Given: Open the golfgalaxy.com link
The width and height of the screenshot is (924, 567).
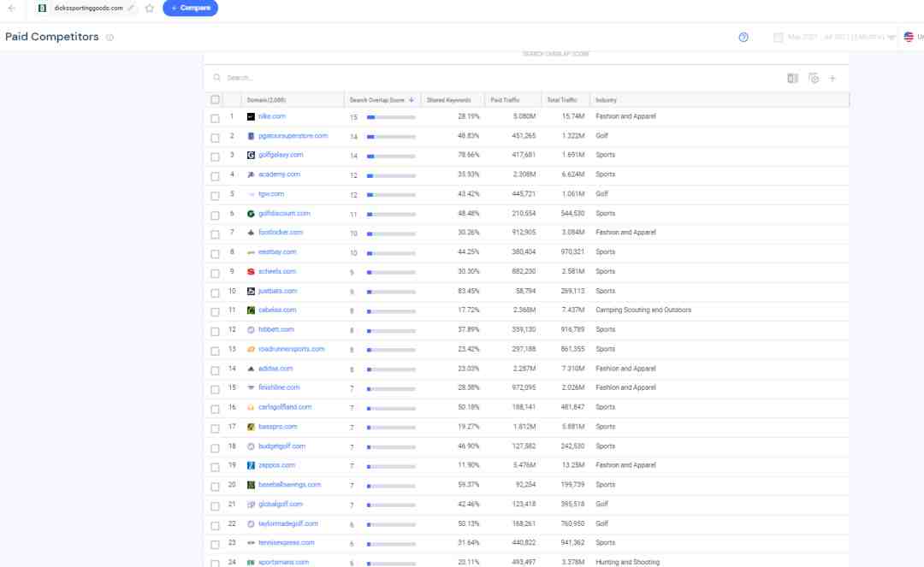Looking at the screenshot, I should [281, 155].
